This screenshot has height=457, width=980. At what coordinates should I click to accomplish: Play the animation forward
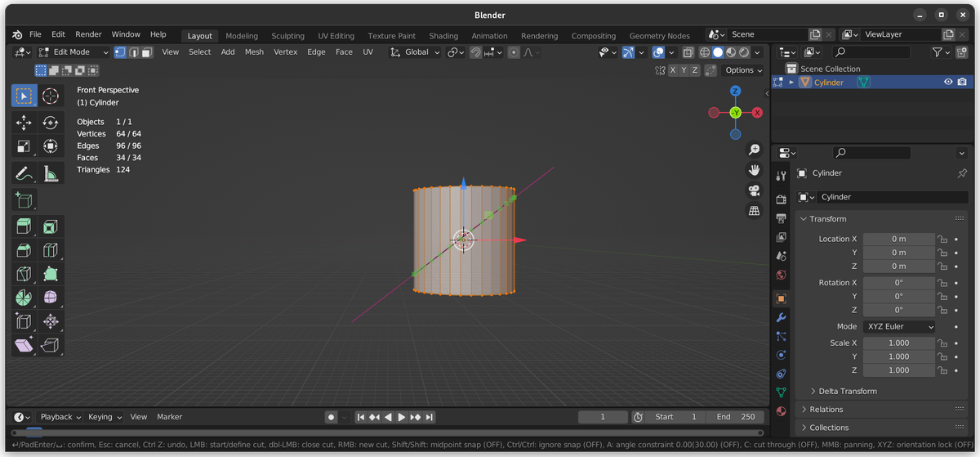click(401, 417)
